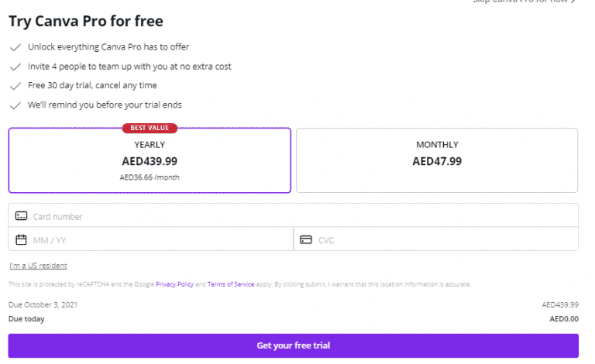Open the Terms of Service link
Viewport: 595px width, 364px height.
(231, 285)
